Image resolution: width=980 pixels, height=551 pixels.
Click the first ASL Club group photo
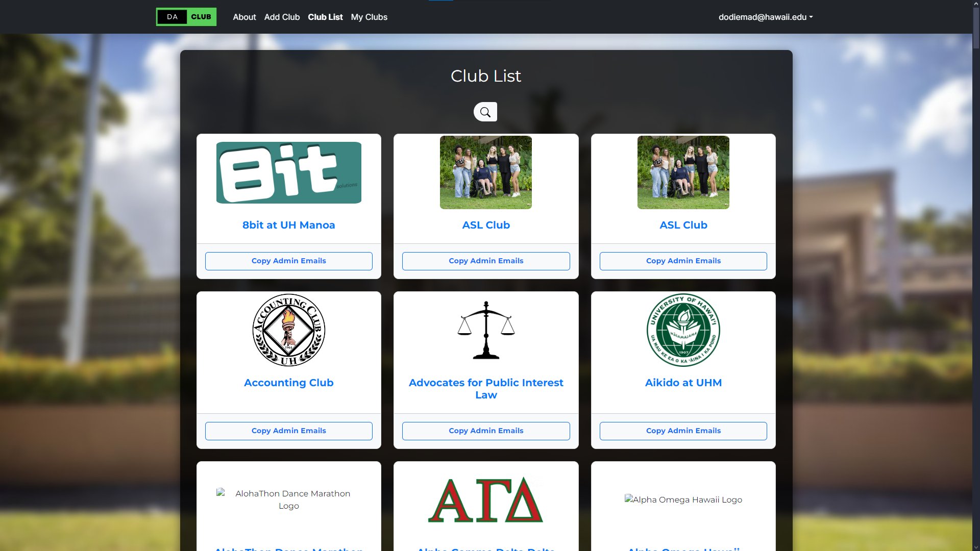485,172
